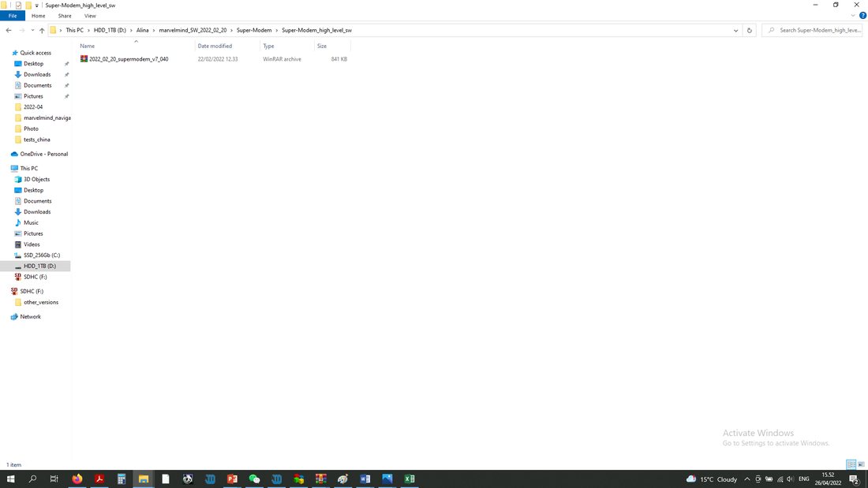The image size is (868, 488).
Task: Click the Super-Modem breadcrumb in address bar
Action: pos(254,31)
